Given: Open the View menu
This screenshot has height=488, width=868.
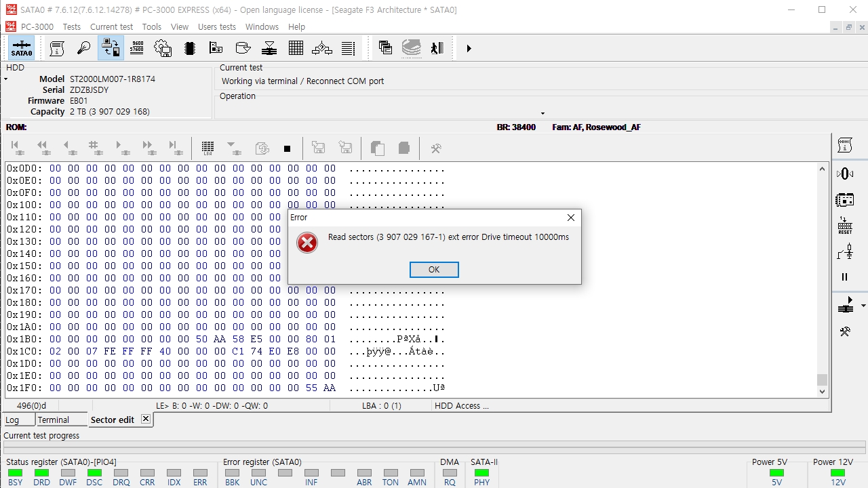Looking at the screenshot, I should pyautogui.click(x=180, y=27).
